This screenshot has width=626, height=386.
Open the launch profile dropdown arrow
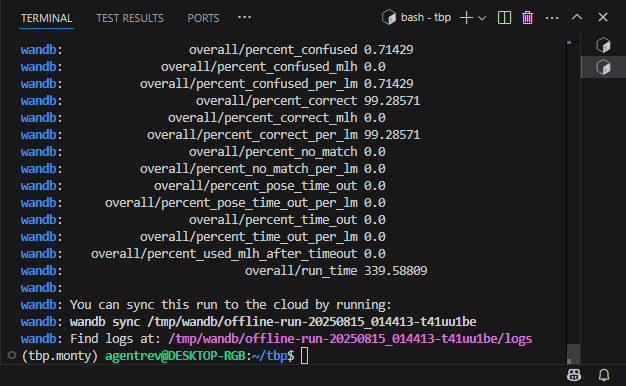click(482, 18)
